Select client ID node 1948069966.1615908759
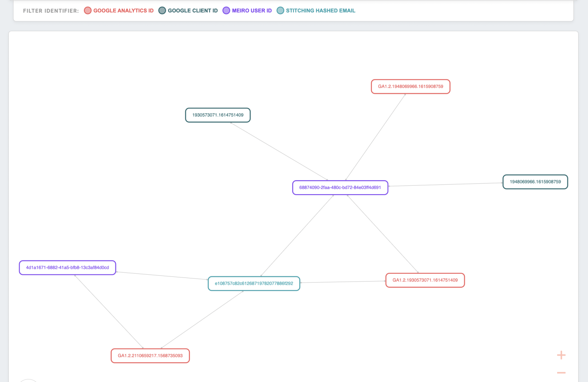Image resolution: width=588 pixels, height=382 pixels. point(535,182)
